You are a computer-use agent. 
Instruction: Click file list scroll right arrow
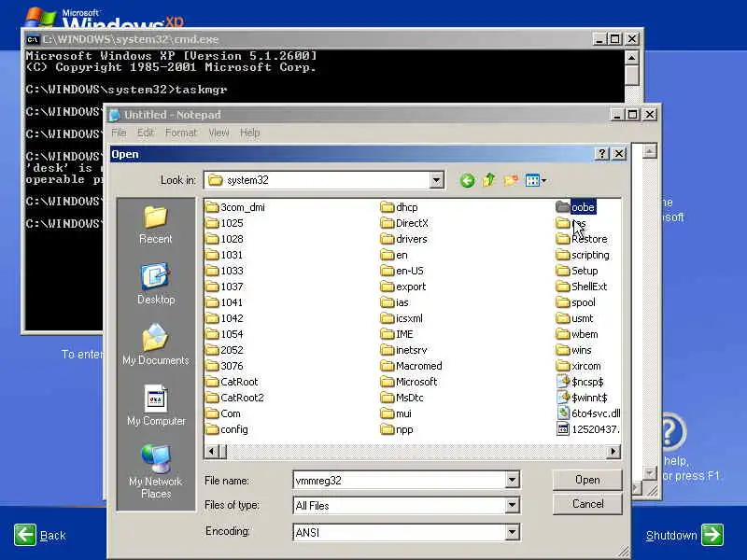[613, 451]
